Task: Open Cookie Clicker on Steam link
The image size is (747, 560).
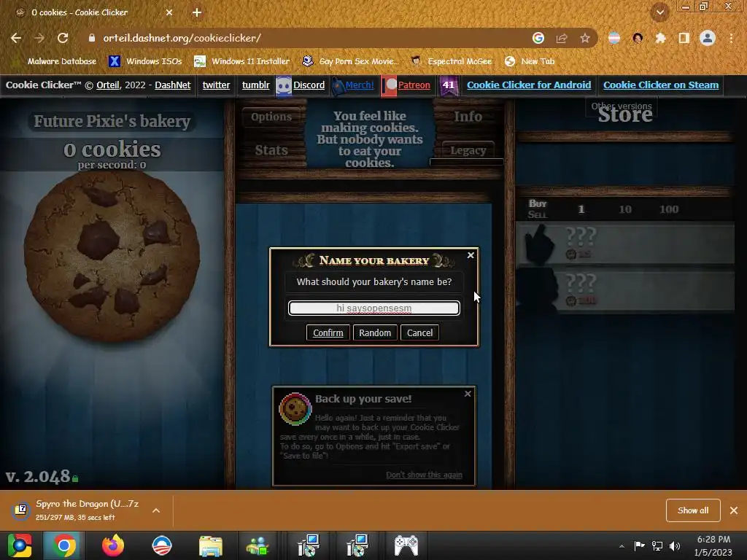Action: (661, 85)
